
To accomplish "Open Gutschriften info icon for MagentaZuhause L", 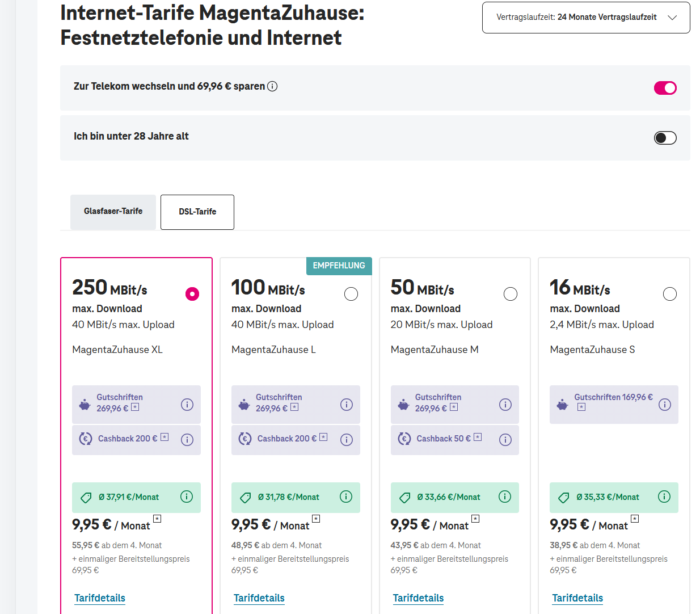I will tap(347, 405).
